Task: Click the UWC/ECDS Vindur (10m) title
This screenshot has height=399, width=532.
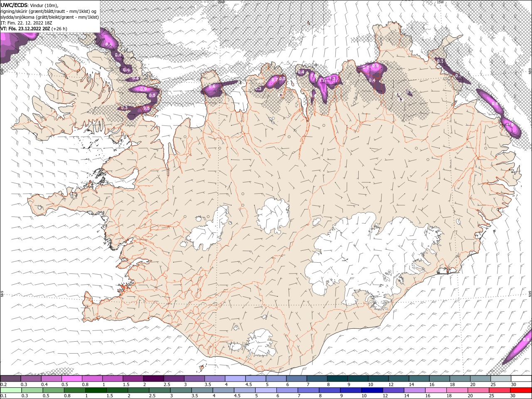Action: [29, 5]
